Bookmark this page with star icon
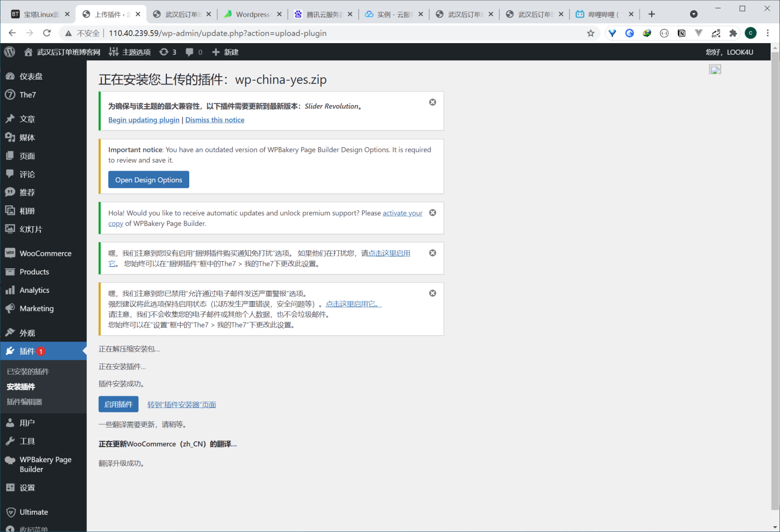The height and width of the screenshot is (532, 780). [591, 33]
